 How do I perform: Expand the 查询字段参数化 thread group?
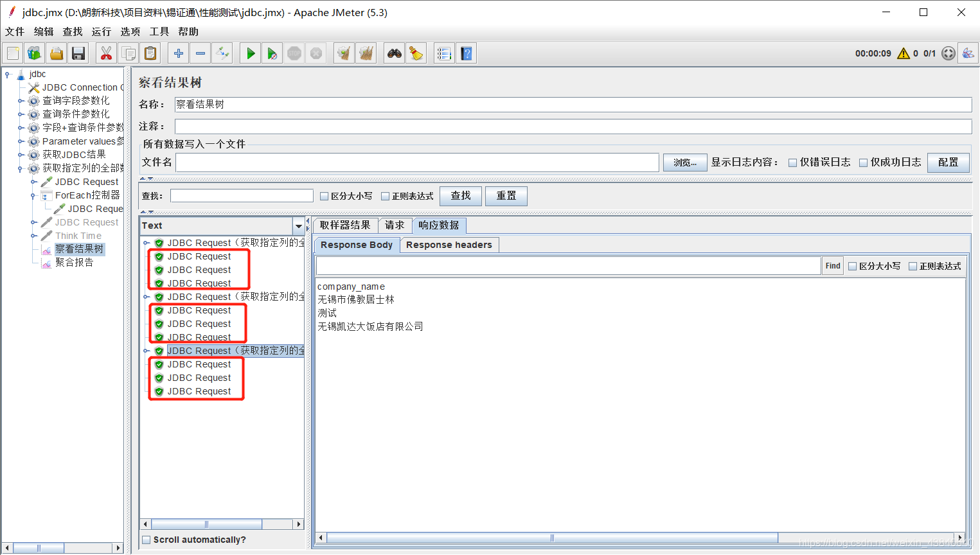[21, 101]
